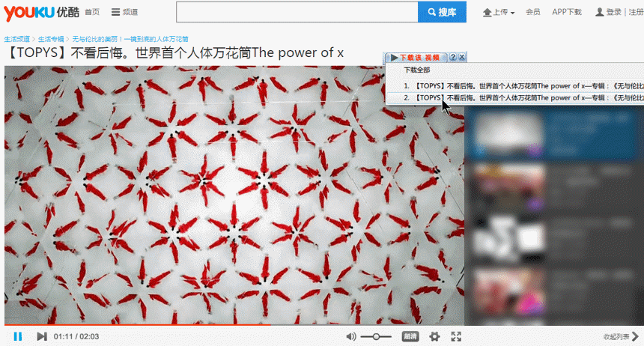Image resolution: width=644 pixels, height=346 pixels.
Task: Close the download toolbar popup
Action: 462,58
